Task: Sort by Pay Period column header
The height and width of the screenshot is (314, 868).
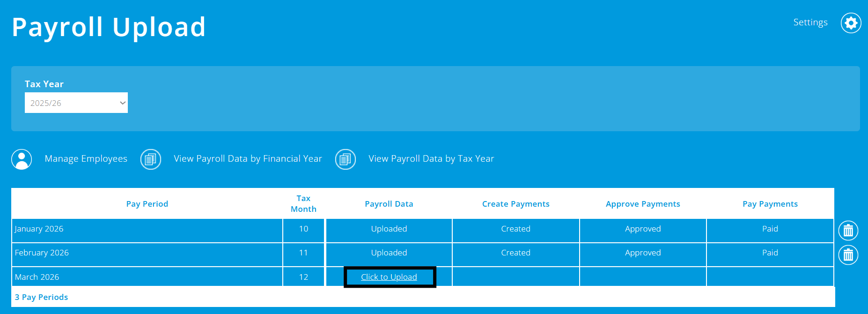Action: [x=147, y=204]
